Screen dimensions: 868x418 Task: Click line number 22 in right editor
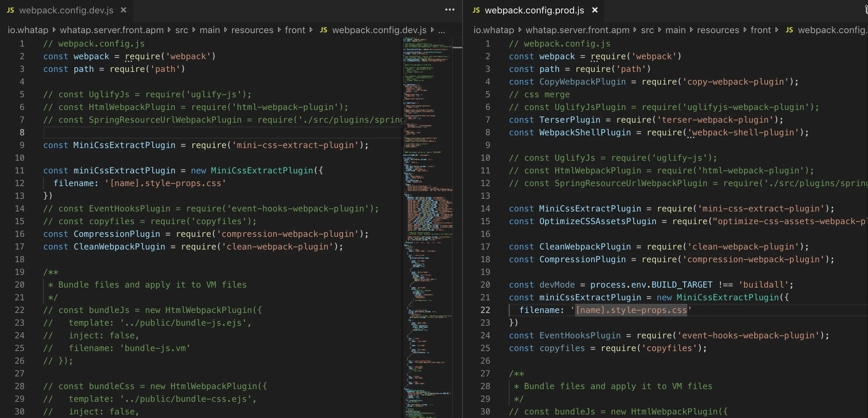tap(485, 310)
